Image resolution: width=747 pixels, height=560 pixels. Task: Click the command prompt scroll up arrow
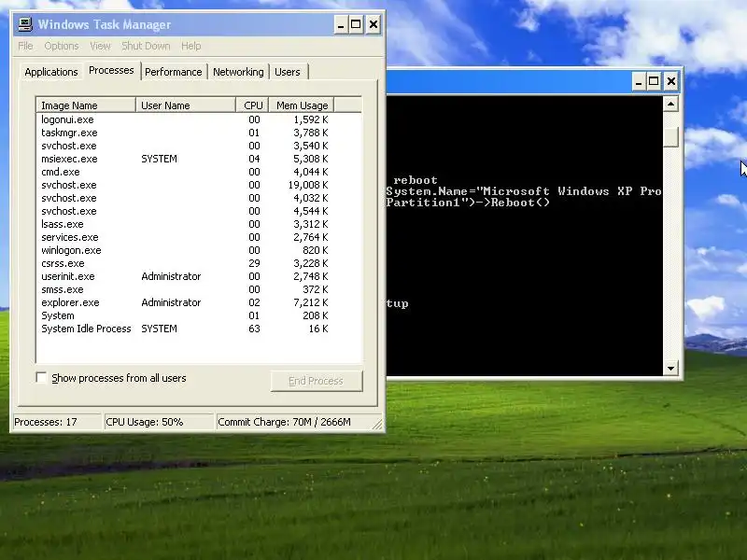[x=670, y=104]
